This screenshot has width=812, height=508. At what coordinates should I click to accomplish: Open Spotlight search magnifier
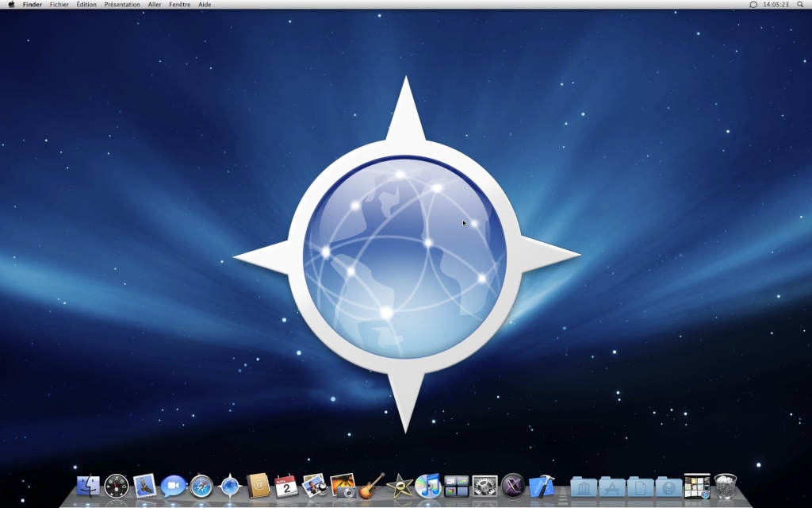click(800, 4)
